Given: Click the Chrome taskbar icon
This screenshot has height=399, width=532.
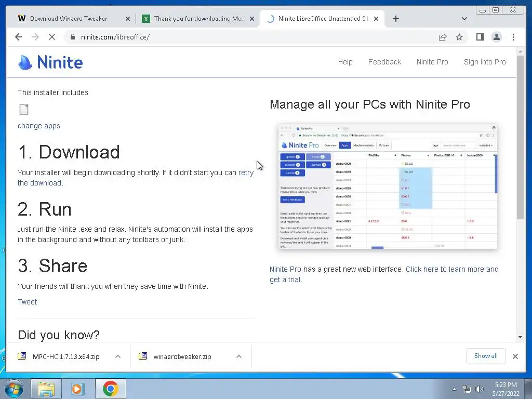Looking at the screenshot, I should pos(111,389).
